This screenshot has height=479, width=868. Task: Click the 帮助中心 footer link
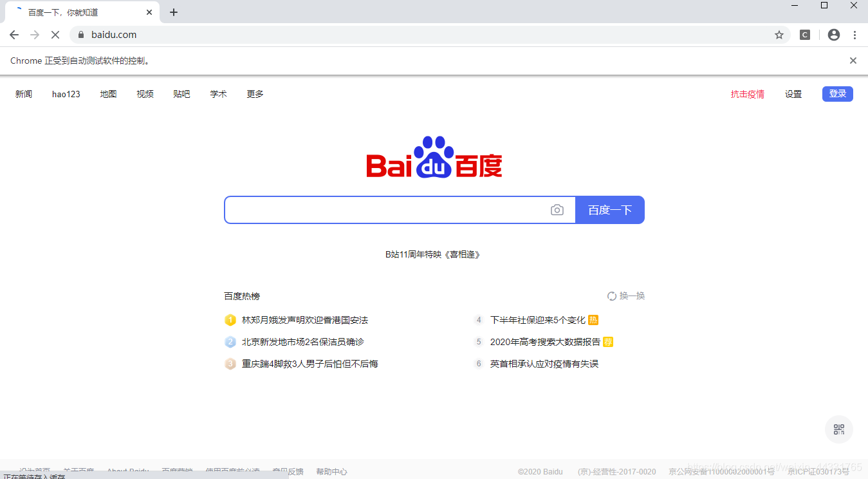coord(331,472)
